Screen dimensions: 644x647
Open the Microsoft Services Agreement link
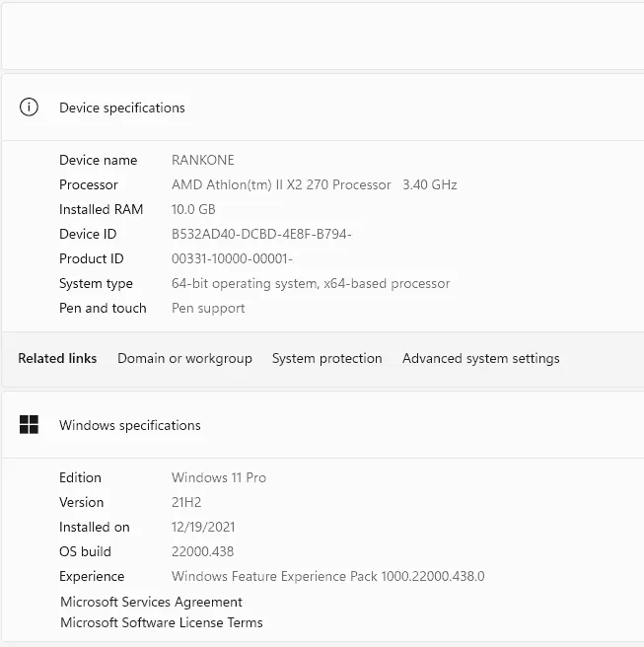pos(151,602)
